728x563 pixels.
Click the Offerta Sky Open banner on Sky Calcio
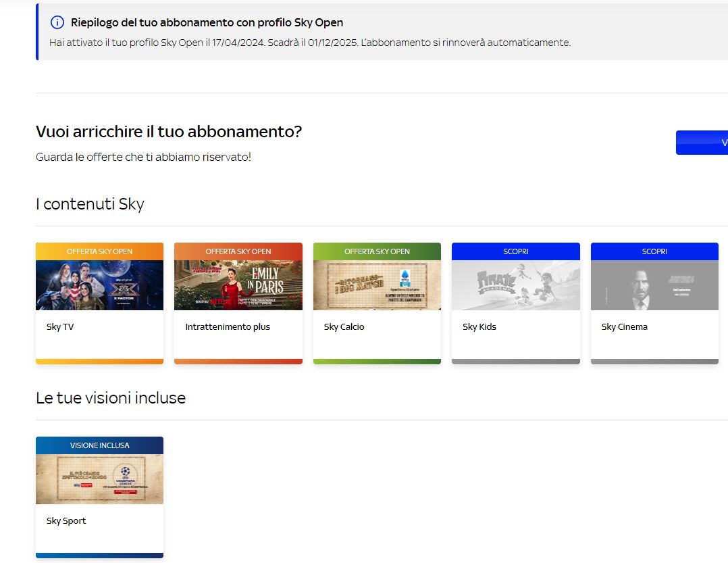click(x=377, y=251)
